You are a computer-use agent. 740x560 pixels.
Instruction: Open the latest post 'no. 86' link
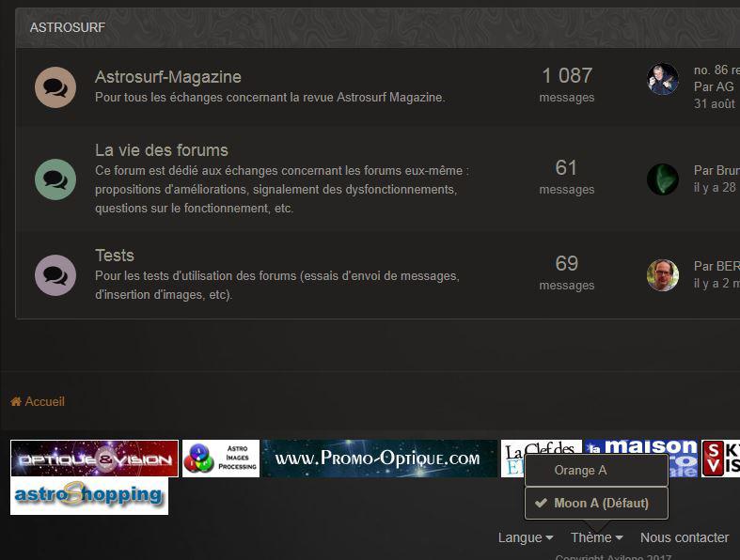[716, 70]
